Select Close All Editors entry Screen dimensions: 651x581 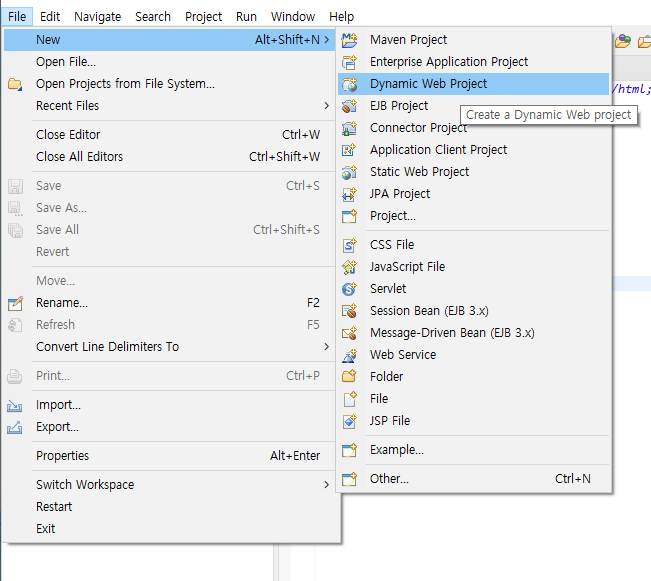click(x=169, y=157)
